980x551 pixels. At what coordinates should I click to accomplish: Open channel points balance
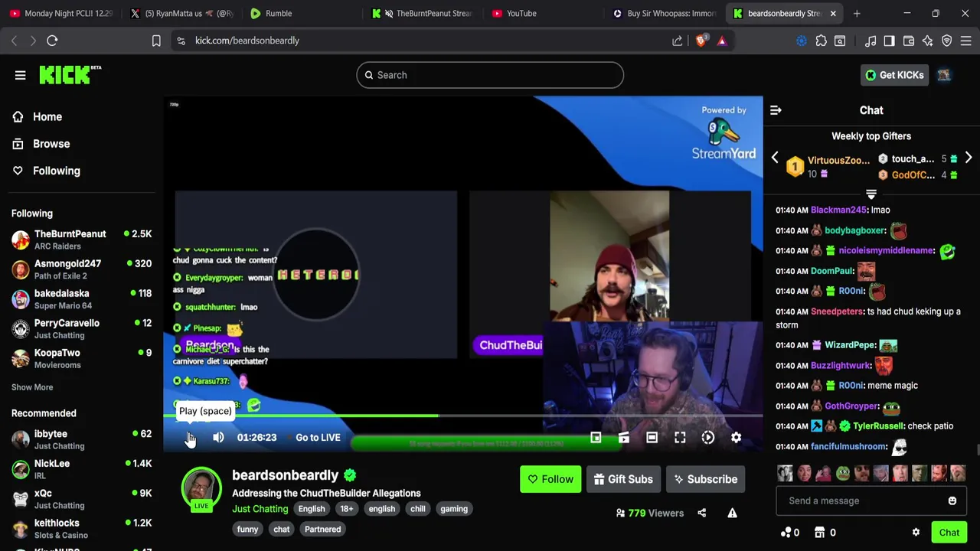pyautogui.click(x=790, y=533)
